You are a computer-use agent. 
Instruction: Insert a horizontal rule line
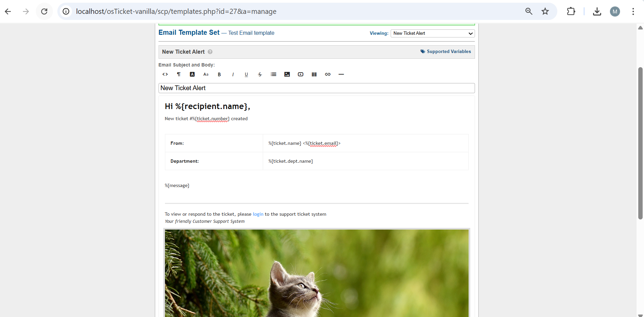[x=341, y=74]
